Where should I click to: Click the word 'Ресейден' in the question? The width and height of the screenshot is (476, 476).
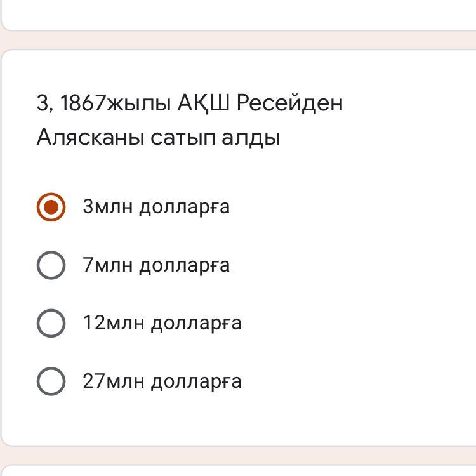point(289,103)
